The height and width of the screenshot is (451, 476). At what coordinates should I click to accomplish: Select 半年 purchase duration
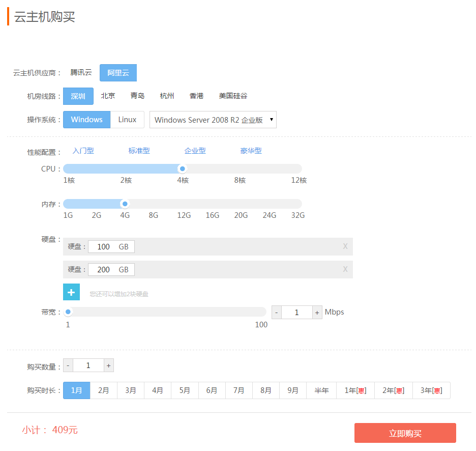[x=321, y=390]
